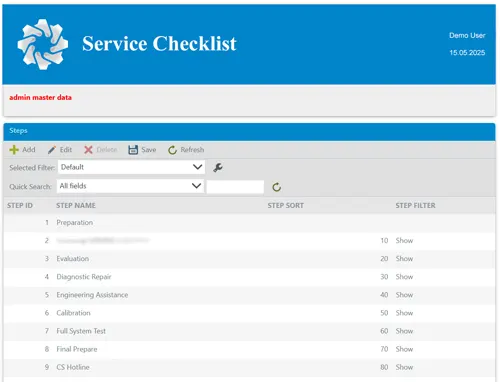Screen dimensions: 500x382
Task: Click the Save floppy disk icon
Action: tap(133, 150)
